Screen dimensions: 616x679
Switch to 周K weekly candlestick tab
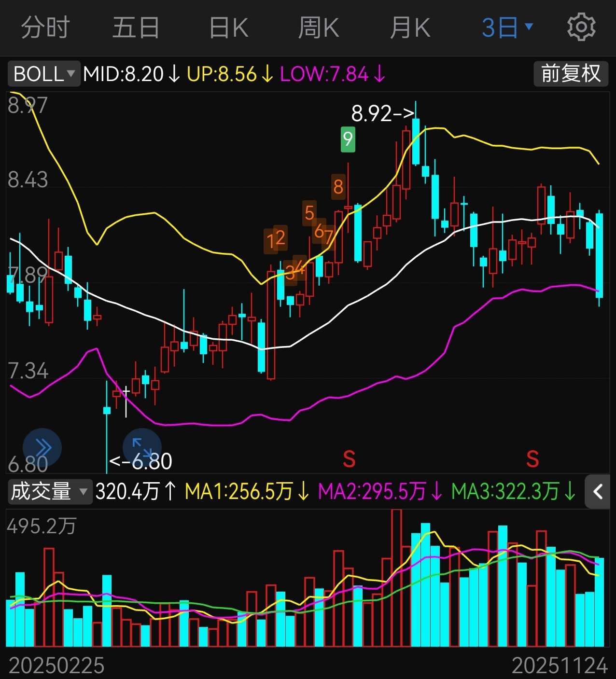coord(319,28)
